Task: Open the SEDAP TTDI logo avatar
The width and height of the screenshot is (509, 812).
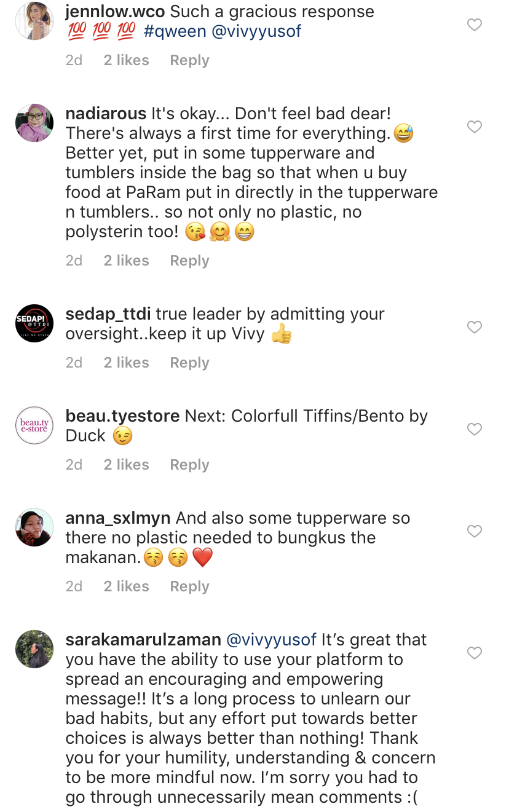Action: (34, 323)
